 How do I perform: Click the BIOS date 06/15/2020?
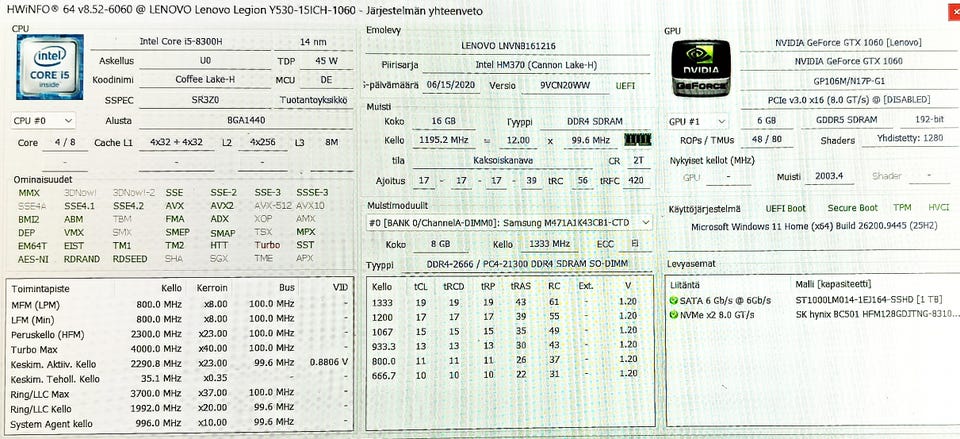451,86
